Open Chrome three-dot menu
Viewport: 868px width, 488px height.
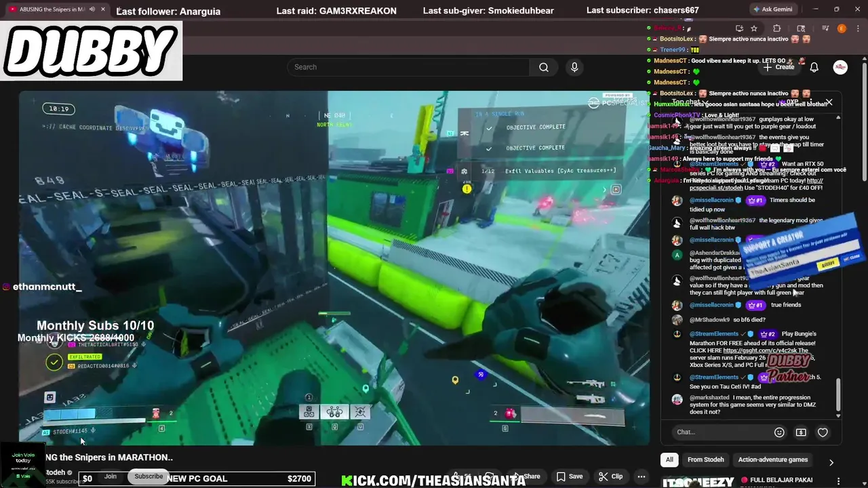(857, 28)
